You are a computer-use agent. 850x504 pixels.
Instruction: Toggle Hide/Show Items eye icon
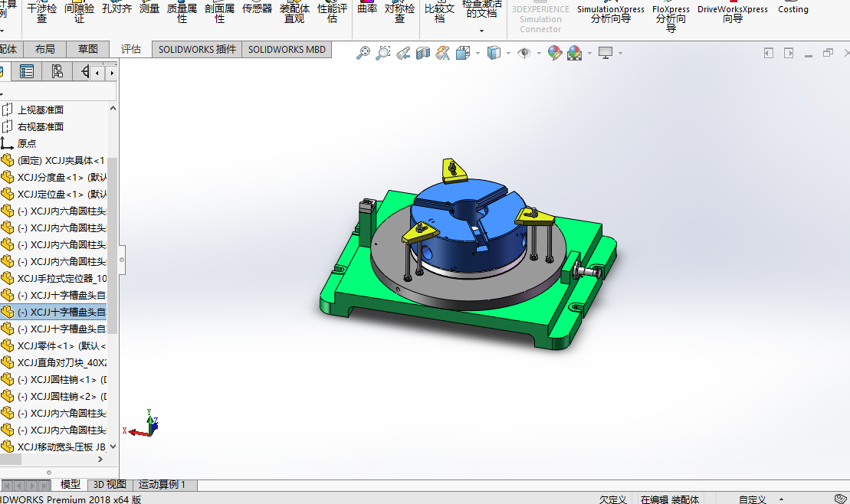coord(524,53)
